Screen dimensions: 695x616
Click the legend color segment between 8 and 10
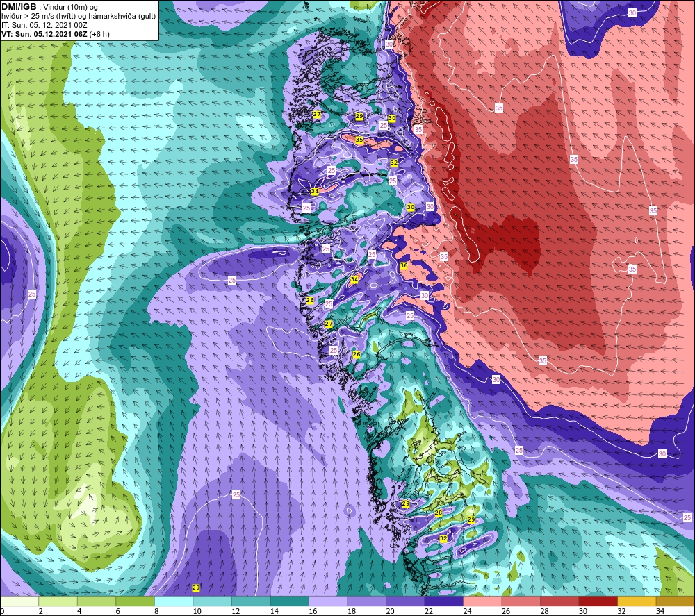174,601
